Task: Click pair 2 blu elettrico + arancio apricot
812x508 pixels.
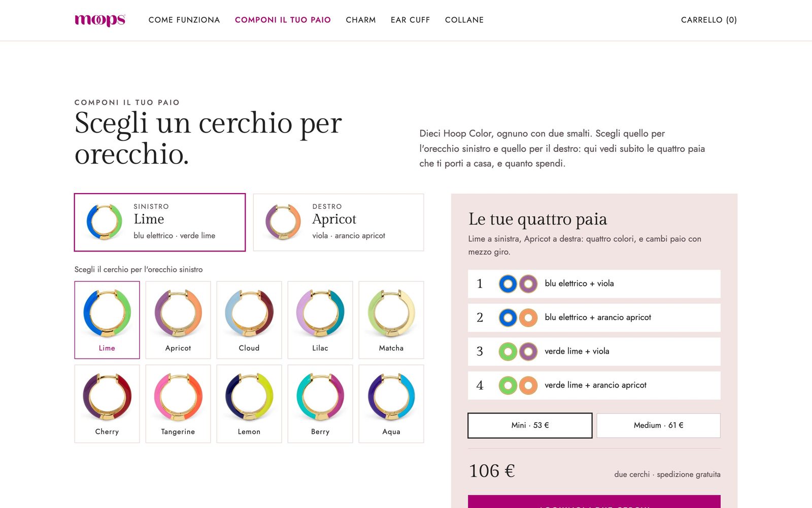Action: 594,317
